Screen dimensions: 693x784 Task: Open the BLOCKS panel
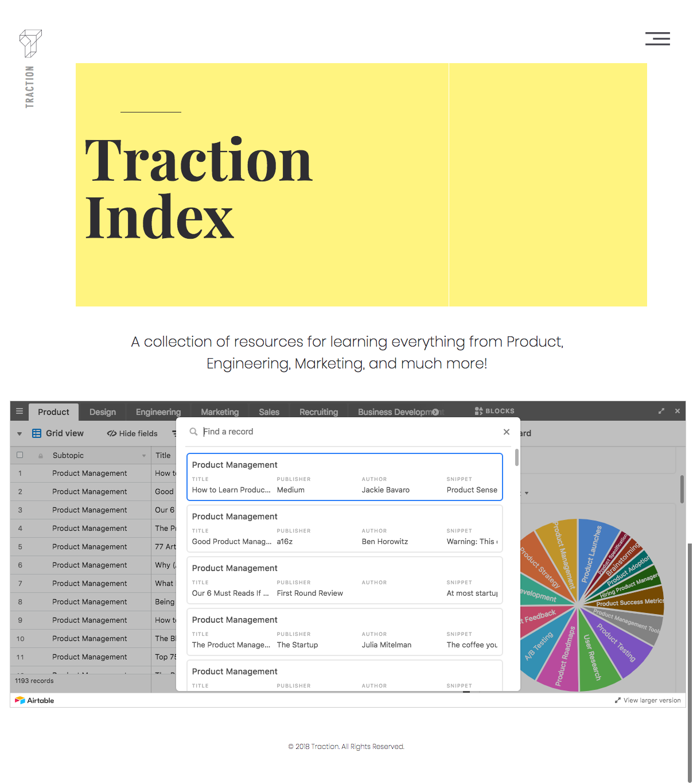[494, 410]
